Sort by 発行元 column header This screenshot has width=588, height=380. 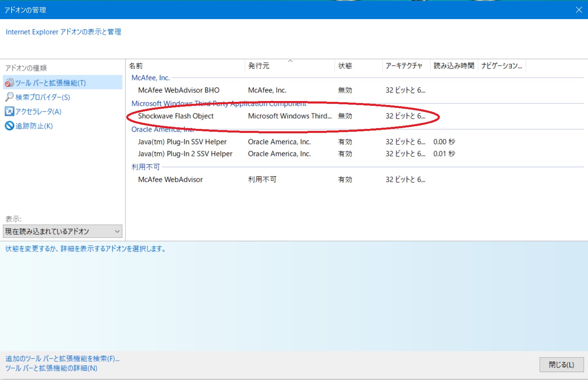click(290, 66)
